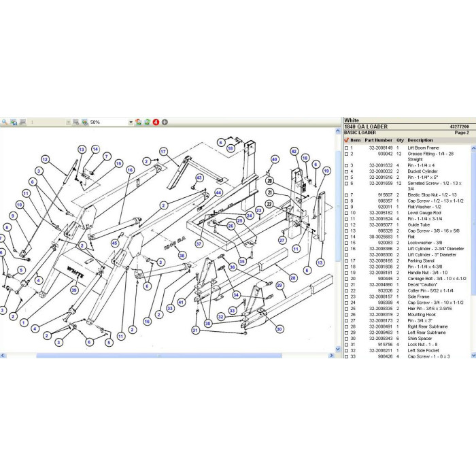Viewport: 476px width, 476px height.
Task: Select callout bubble 12 in the diagram
Action: (x=46, y=159)
